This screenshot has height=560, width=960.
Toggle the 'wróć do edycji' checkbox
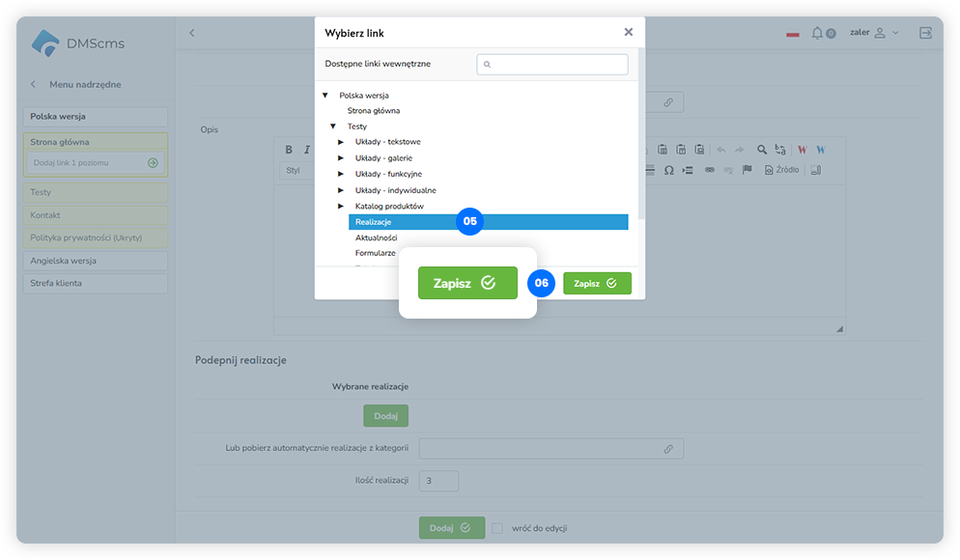[496, 528]
